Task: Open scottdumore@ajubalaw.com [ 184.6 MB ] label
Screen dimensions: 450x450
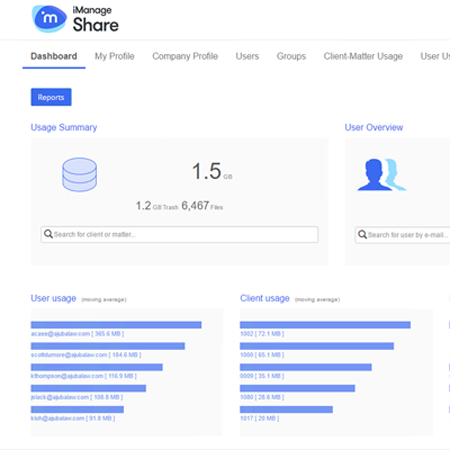Action: [x=86, y=355]
